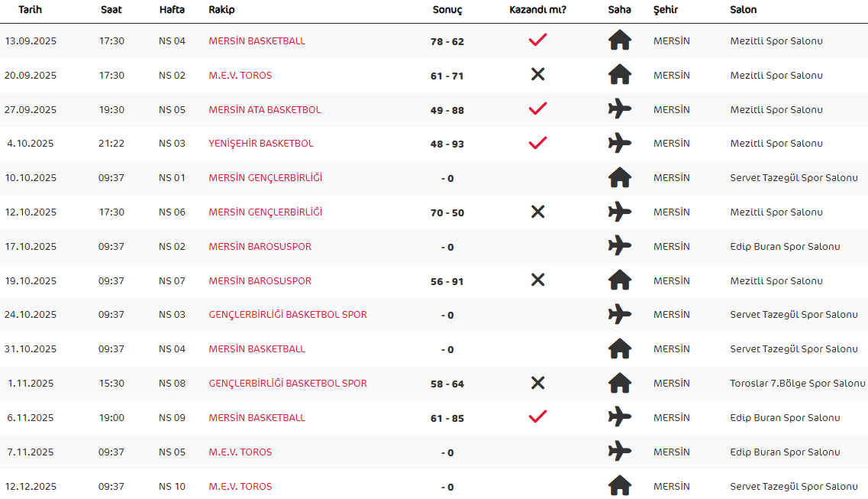Click Toroslar 7.Bölge Spor Salonu venue text
The height and width of the screenshot is (499, 868).
tap(797, 384)
